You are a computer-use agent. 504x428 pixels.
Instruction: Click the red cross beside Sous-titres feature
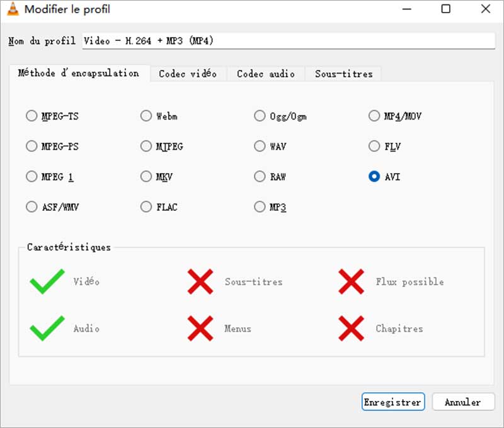coord(200,281)
